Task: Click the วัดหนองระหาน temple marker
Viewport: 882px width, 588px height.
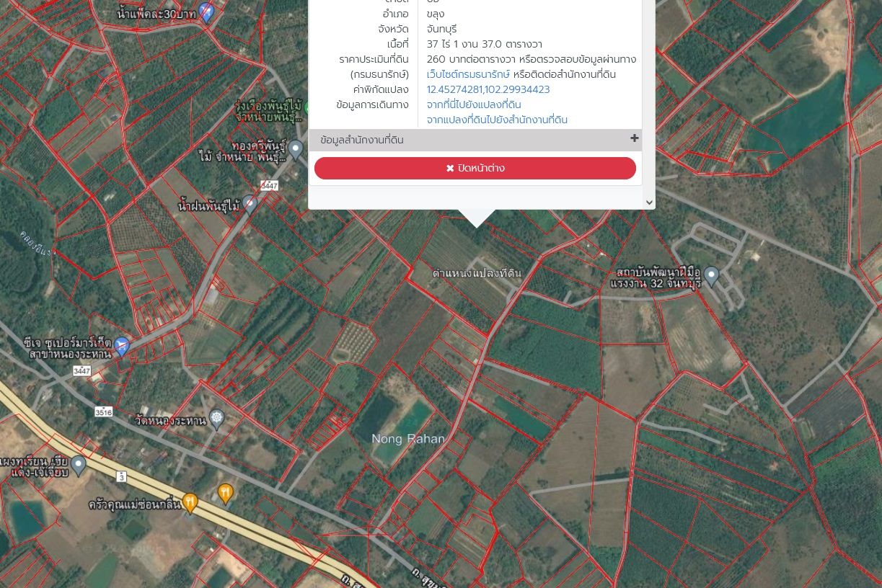Action: click(x=217, y=419)
